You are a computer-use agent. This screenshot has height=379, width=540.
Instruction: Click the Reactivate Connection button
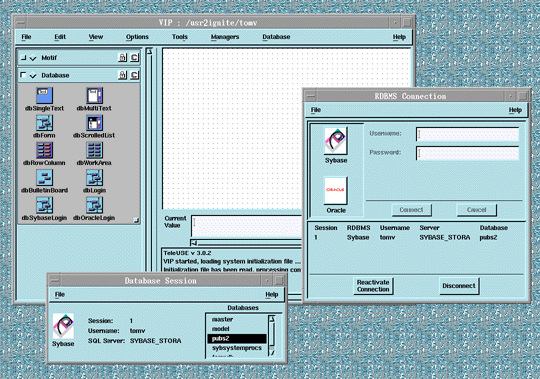click(x=373, y=286)
